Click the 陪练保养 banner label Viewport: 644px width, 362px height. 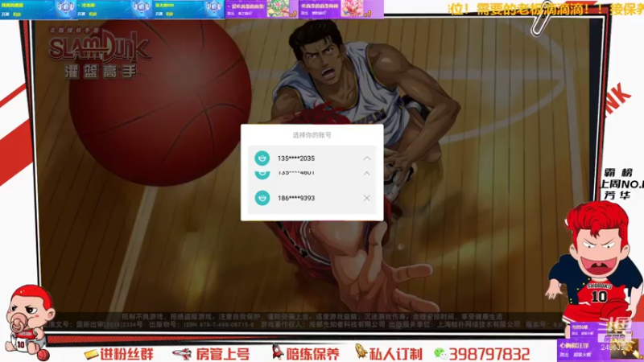click(x=313, y=354)
